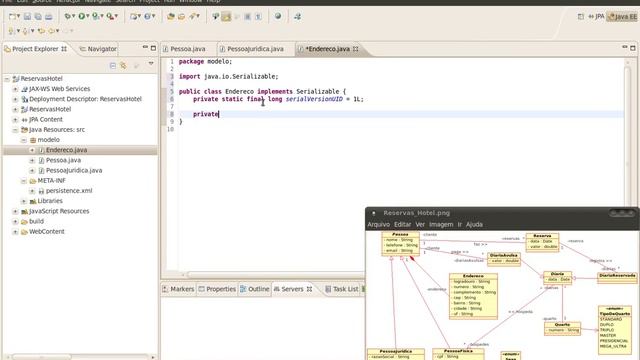Open the Properties tab
The width and height of the screenshot is (640, 360).
(x=217, y=289)
